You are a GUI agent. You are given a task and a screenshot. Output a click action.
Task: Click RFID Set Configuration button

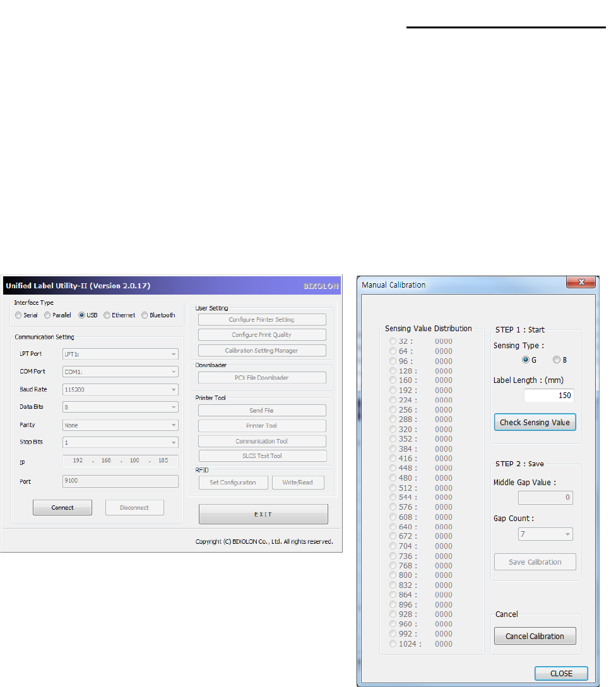pos(233,483)
